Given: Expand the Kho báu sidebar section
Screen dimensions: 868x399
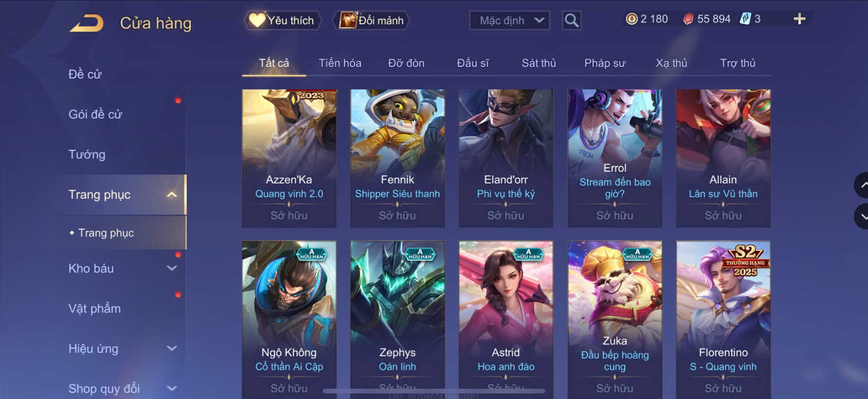Looking at the screenshot, I should point(172,268).
